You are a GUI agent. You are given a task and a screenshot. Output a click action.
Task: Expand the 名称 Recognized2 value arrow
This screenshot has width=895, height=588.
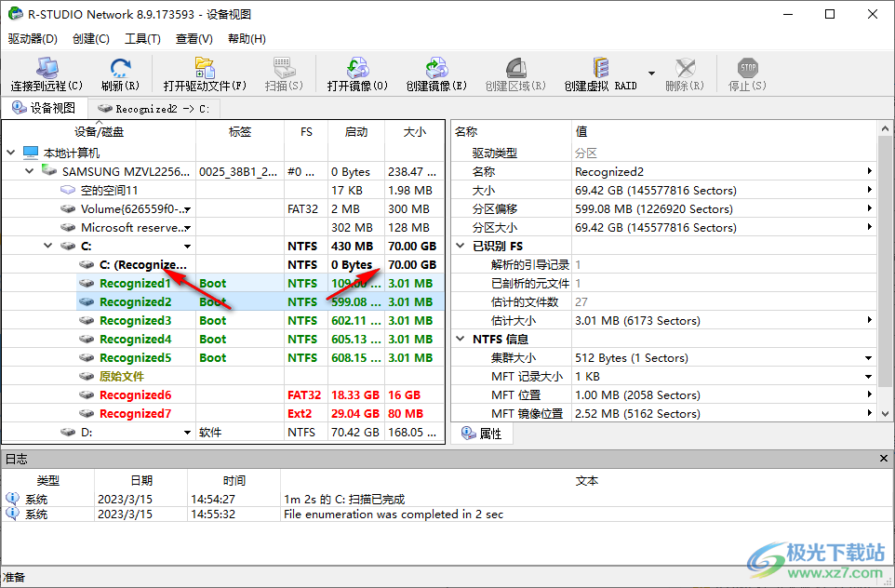tap(869, 171)
